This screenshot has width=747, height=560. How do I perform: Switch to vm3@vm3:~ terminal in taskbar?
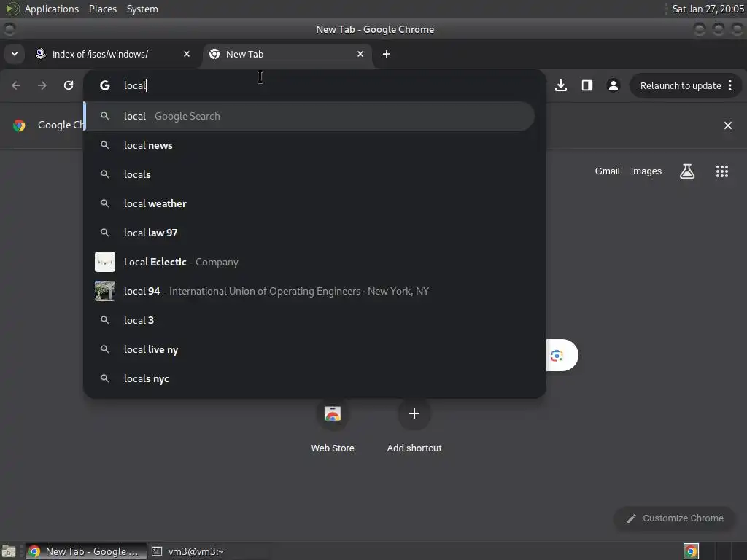click(188, 551)
